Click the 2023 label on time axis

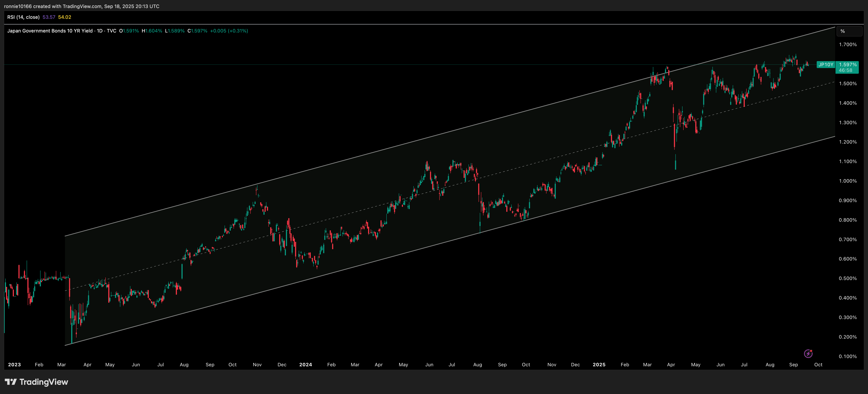[14, 365]
